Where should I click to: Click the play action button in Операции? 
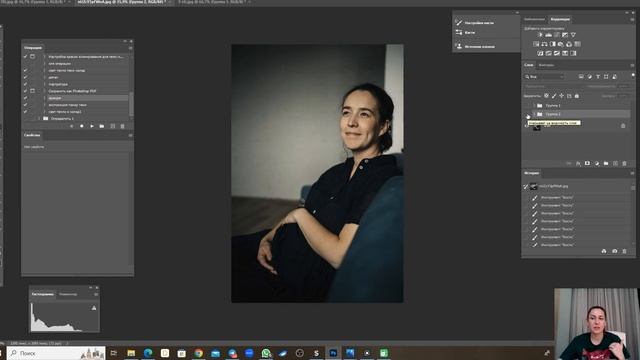coord(92,127)
